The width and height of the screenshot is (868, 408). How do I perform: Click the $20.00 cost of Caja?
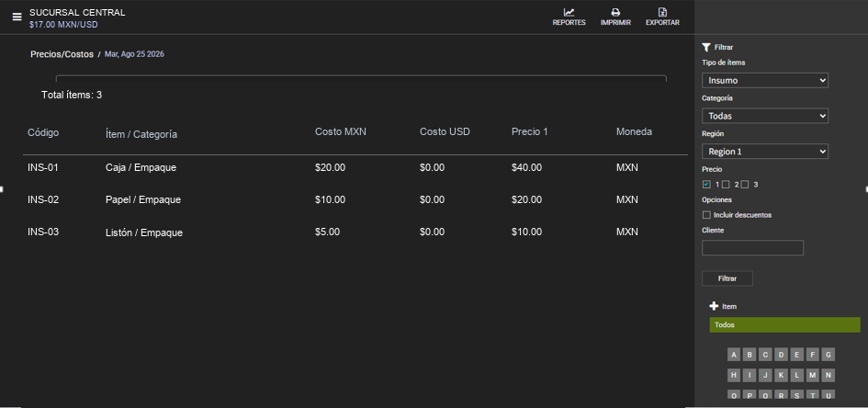330,167
